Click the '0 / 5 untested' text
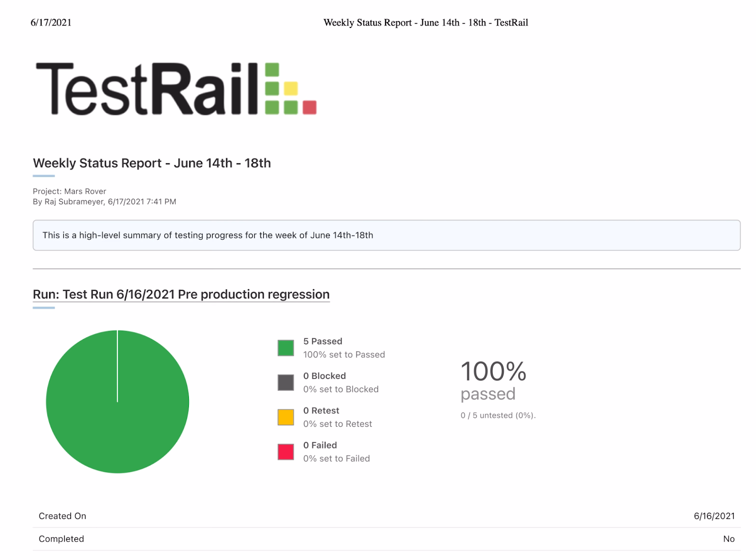Image resolution: width=756 pixels, height=560 pixels. click(x=498, y=416)
